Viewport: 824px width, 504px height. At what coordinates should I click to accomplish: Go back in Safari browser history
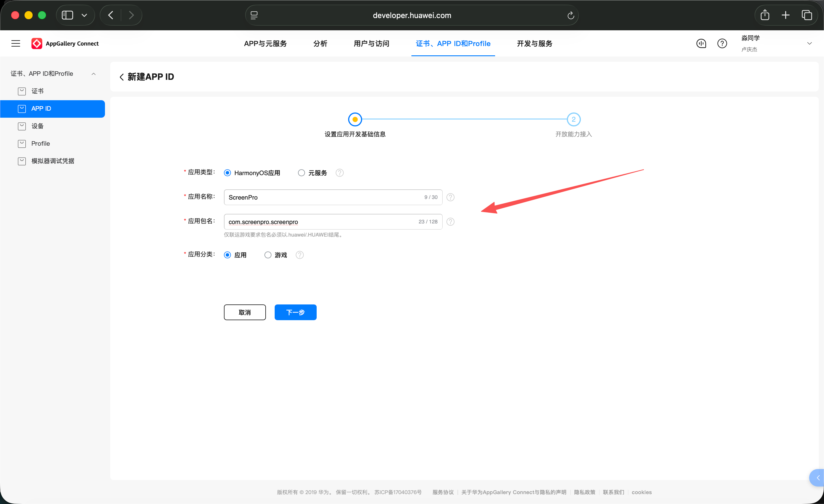coord(111,15)
